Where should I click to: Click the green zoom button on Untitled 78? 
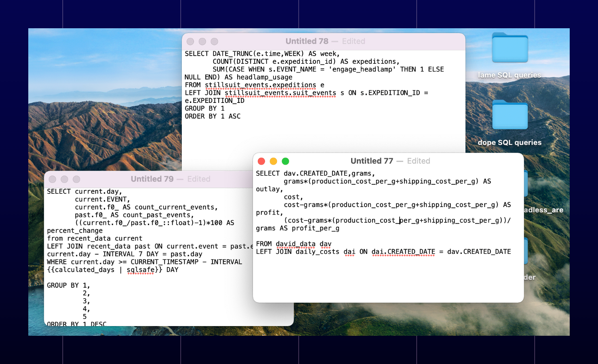pos(214,41)
